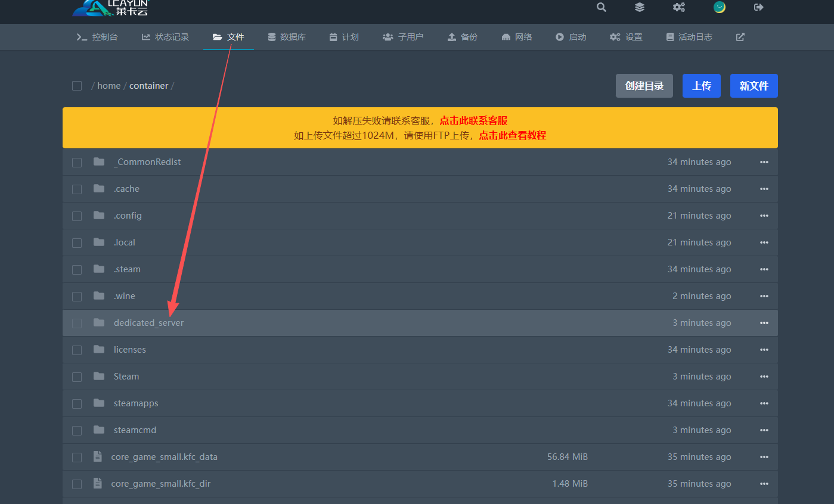The height and width of the screenshot is (504, 834).
Task: Click file icon beside core_game_small.kfc_data
Action: (97, 457)
